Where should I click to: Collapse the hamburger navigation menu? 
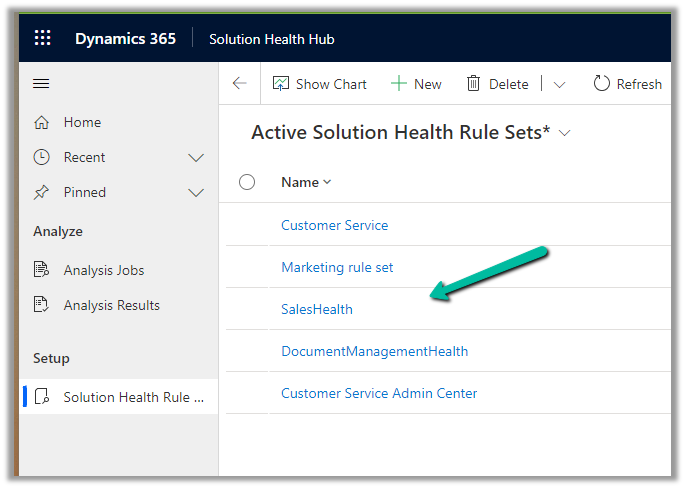[x=42, y=84]
